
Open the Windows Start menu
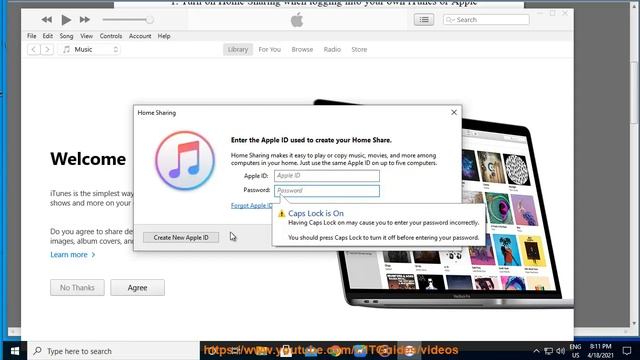(x=15, y=351)
